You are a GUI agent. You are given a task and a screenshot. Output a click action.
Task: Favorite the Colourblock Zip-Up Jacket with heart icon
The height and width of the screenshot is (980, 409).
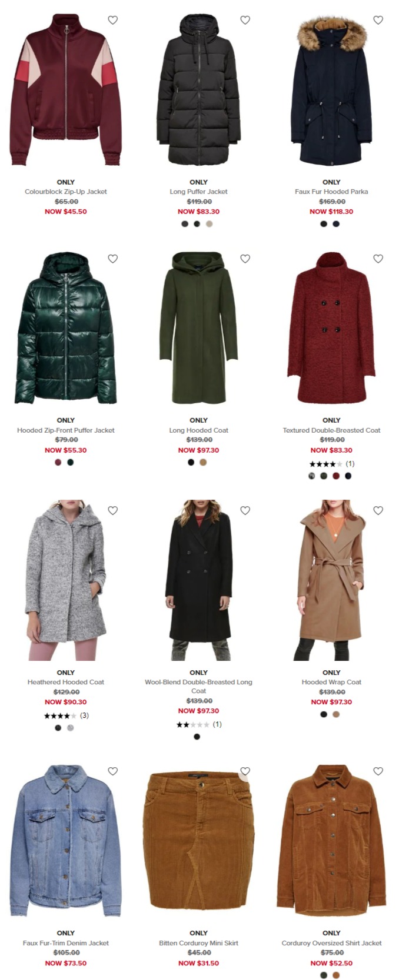[x=113, y=20]
